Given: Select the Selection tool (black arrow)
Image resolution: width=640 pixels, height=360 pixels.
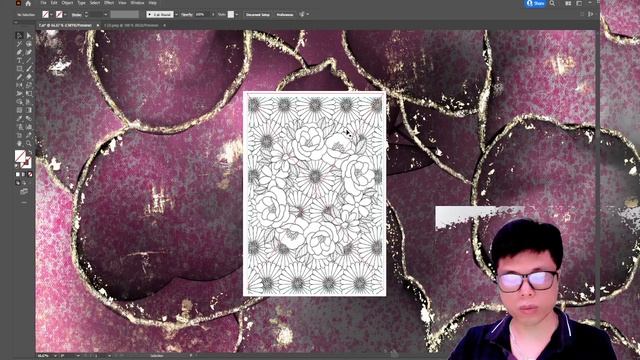Looking at the screenshot, I should tap(19, 36).
